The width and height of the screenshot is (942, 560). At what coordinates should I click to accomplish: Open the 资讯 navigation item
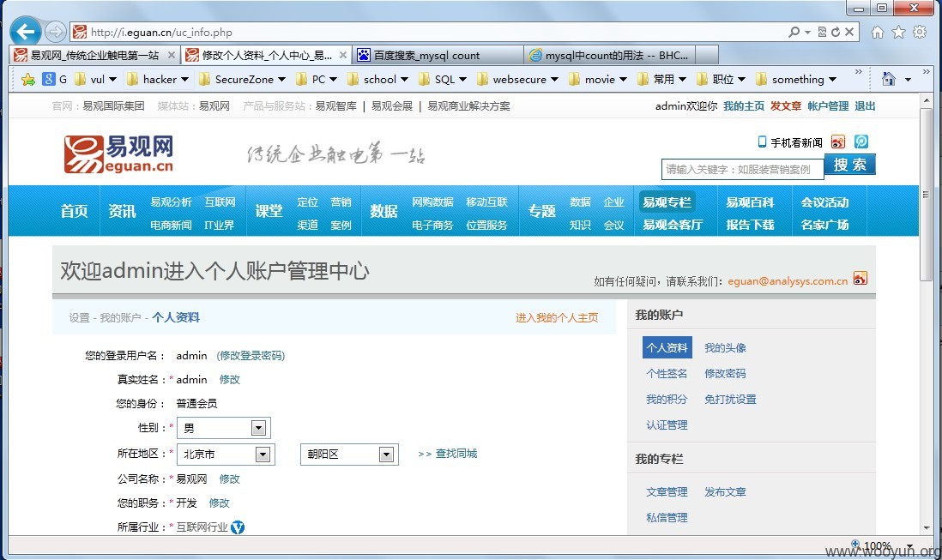(x=122, y=211)
